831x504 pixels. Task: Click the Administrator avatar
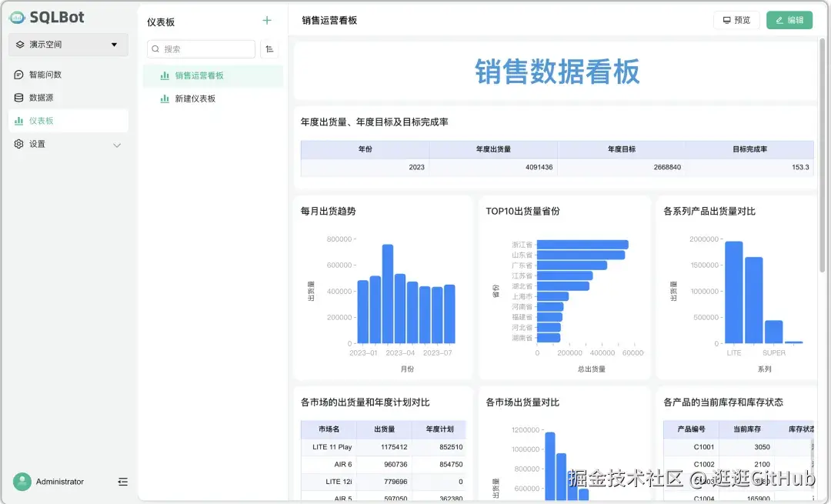[x=24, y=482]
